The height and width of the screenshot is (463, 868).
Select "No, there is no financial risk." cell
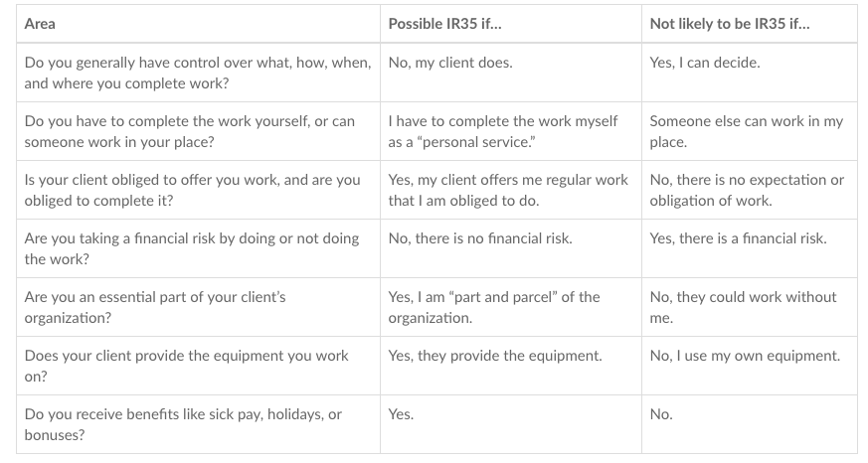tap(511, 248)
